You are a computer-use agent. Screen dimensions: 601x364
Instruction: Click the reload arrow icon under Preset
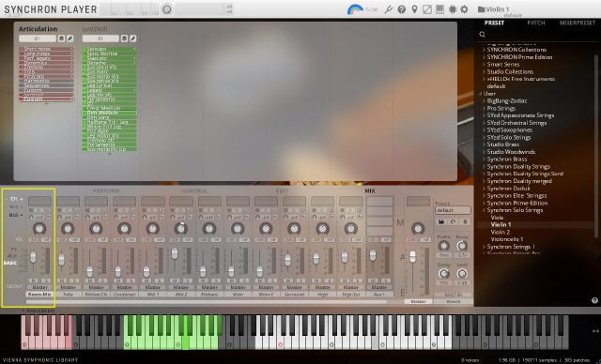tap(453, 221)
